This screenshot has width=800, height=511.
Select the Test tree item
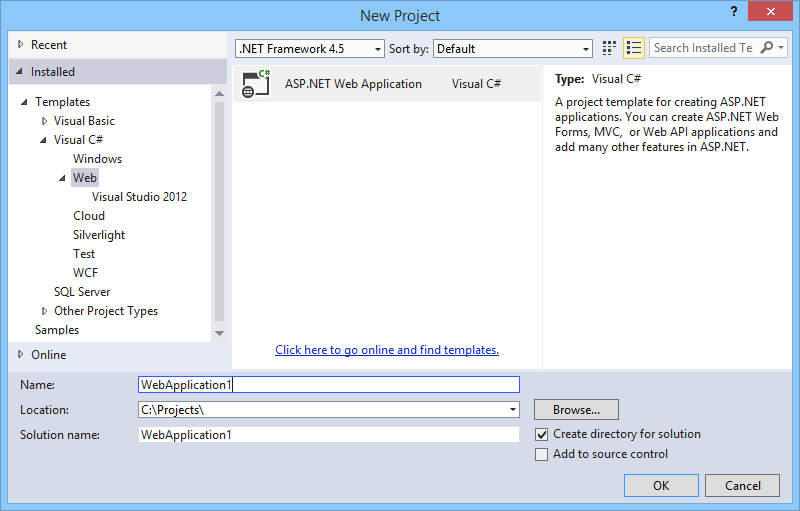pyautogui.click(x=84, y=254)
